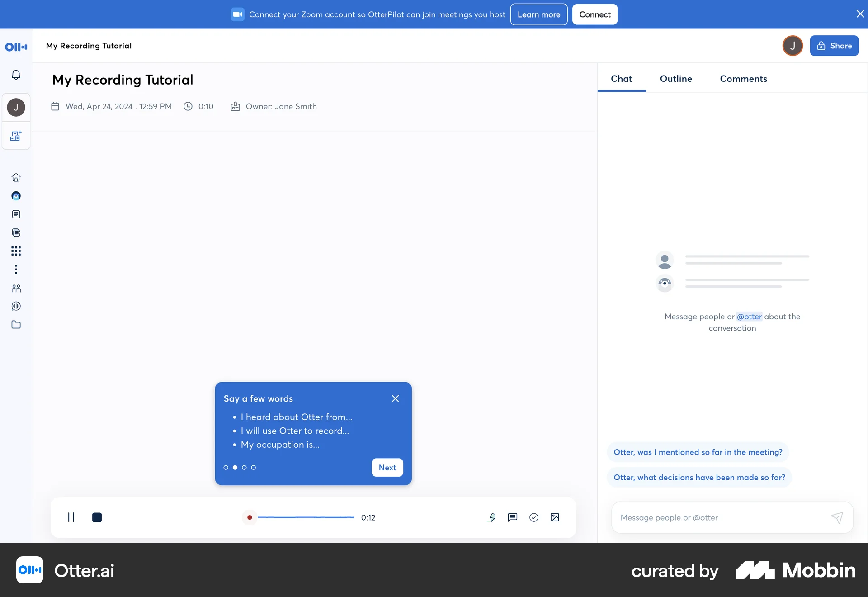Open the notifications bell icon
Image resolution: width=868 pixels, height=597 pixels.
16,75
